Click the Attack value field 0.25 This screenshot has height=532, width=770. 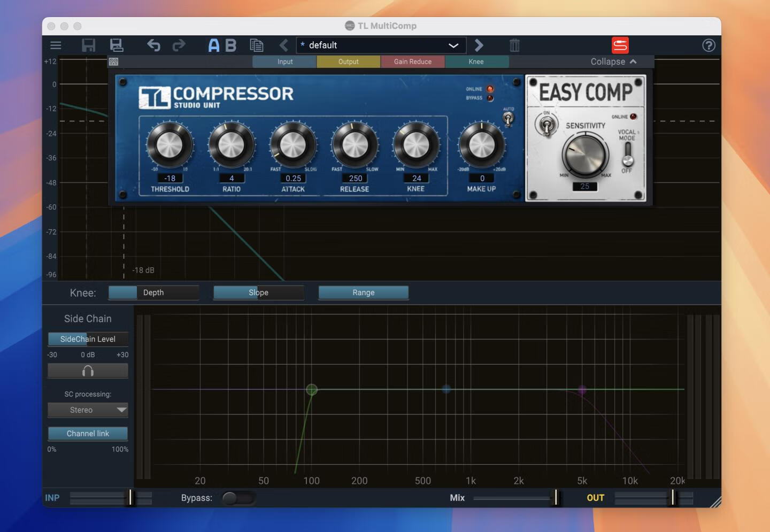pyautogui.click(x=293, y=179)
